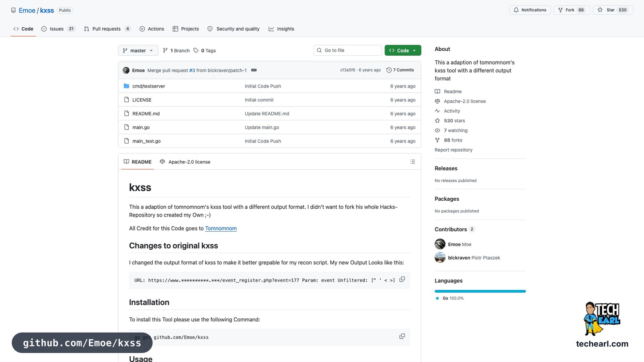Image resolution: width=644 pixels, height=362 pixels.
Task: View 7 watching link
Action: click(x=451, y=131)
